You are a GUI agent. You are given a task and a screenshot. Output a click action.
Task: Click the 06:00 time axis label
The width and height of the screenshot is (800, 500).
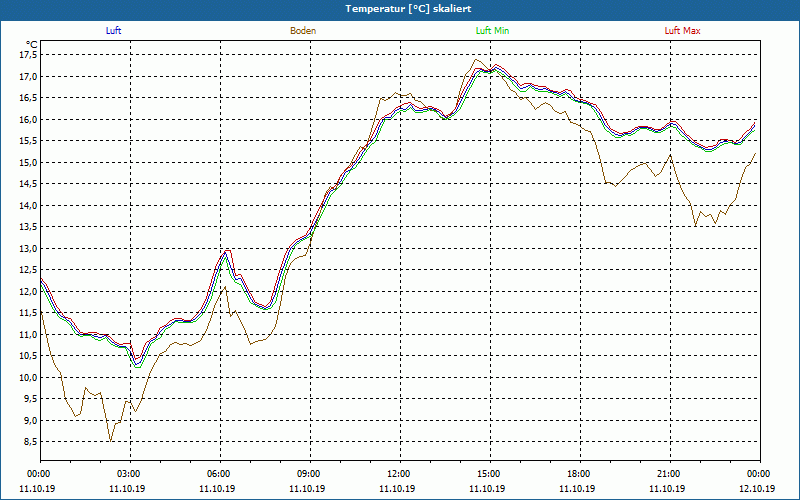coord(220,474)
